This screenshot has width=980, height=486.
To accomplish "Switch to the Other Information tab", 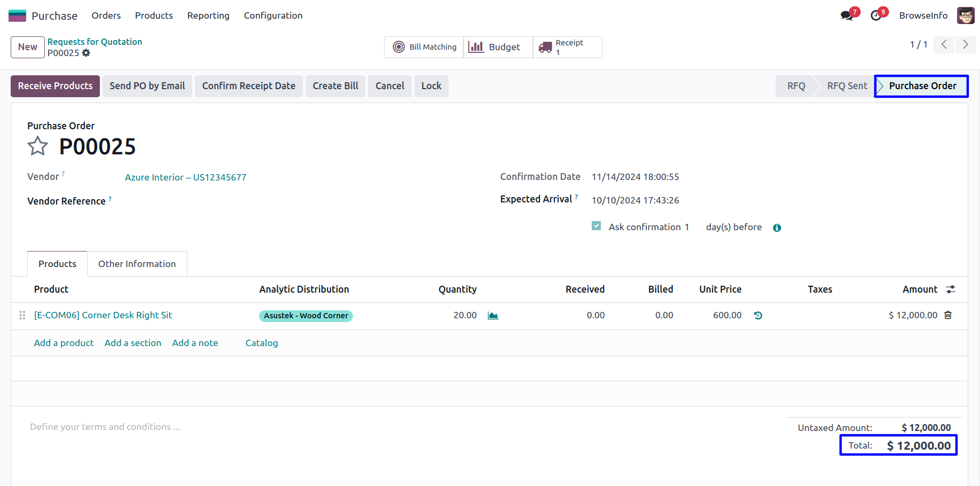I will (x=137, y=264).
